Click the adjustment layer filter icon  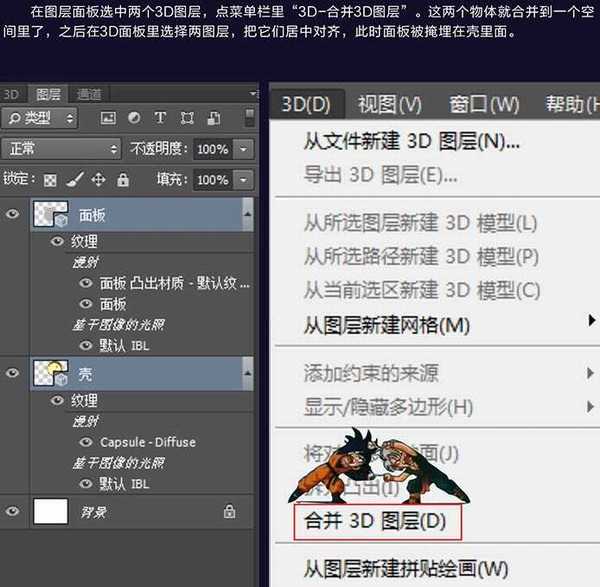coord(135,118)
